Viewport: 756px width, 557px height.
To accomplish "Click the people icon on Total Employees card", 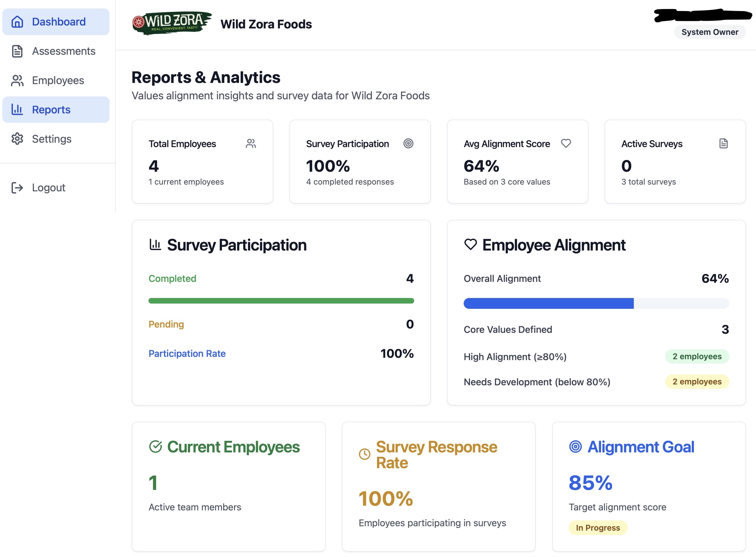I will point(251,143).
